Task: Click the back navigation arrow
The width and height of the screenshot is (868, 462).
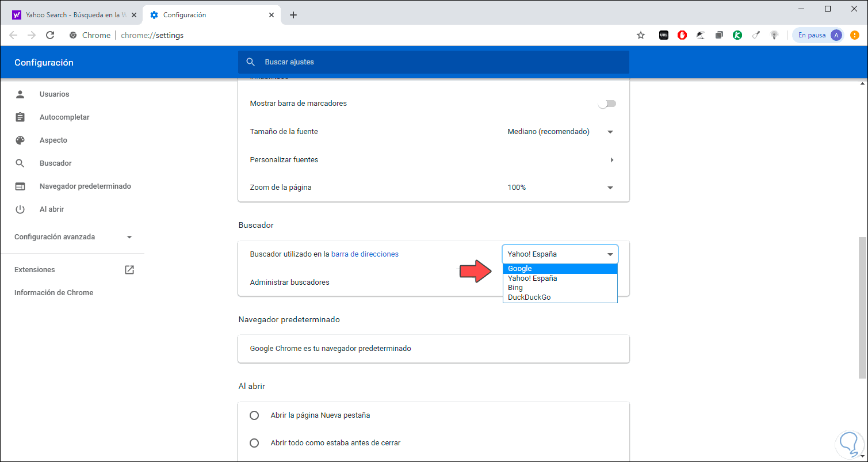Action: click(13, 35)
